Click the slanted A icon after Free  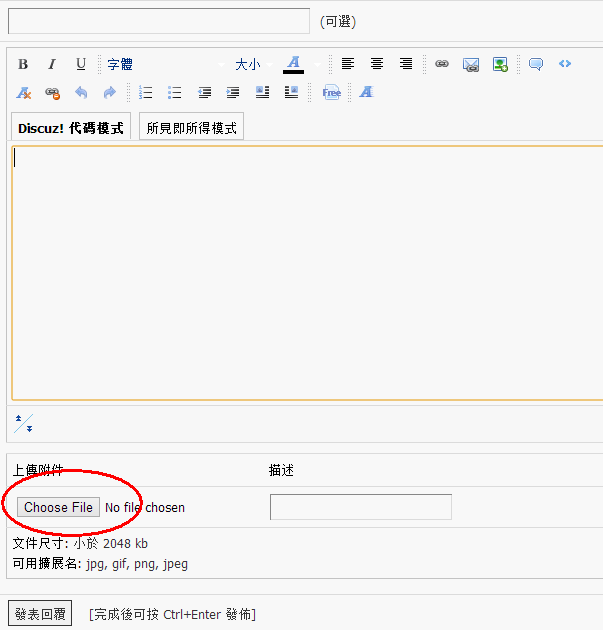pos(367,92)
